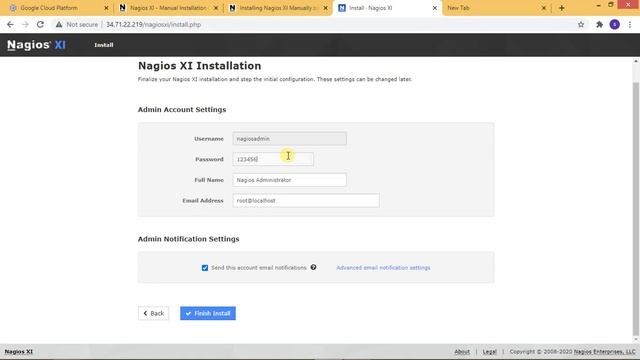Open a new tab with plus icon
Screen dimensions: 640x360
(x=562, y=8)
